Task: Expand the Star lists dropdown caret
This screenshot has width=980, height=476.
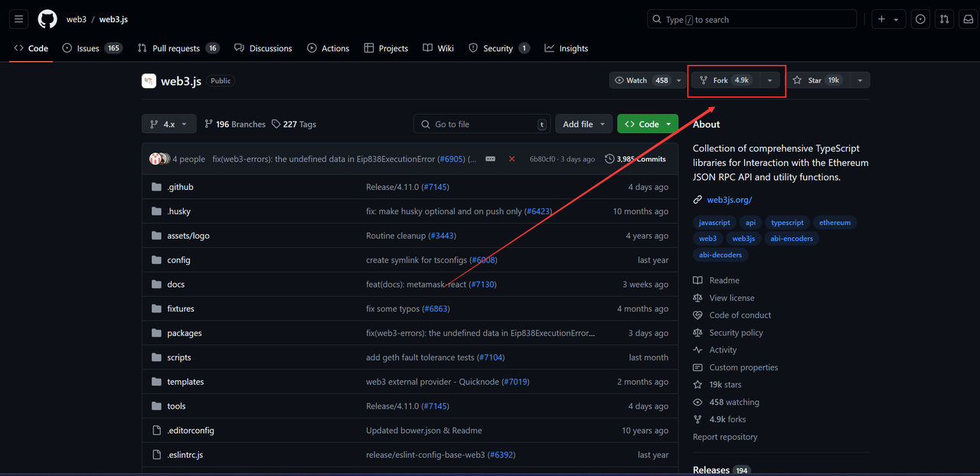Action: (x=860, y=80)
